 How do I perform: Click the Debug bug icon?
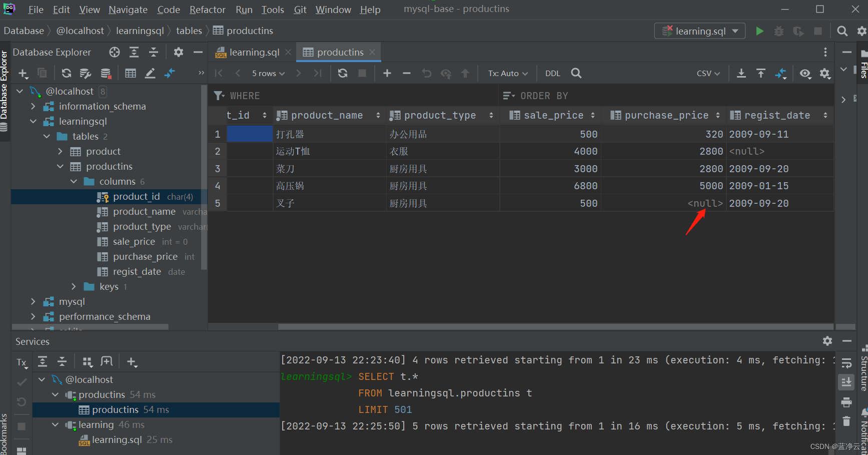(x=779, y=31)
